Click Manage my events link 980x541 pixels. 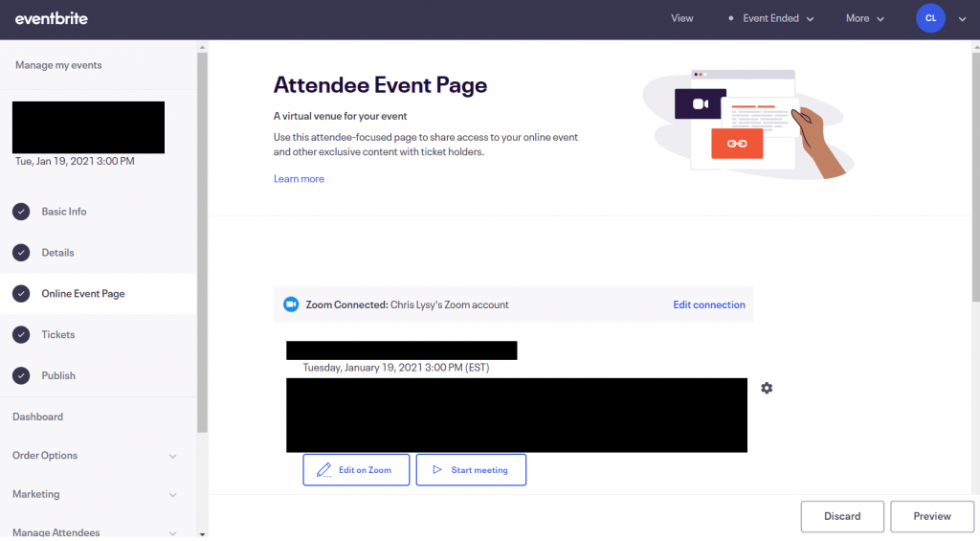pos(58,65)
